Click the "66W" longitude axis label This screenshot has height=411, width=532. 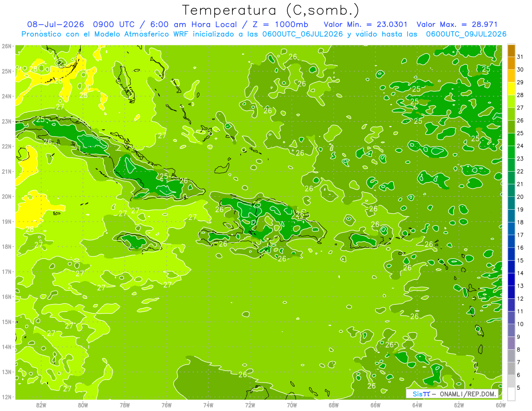(x=375, y=405)
